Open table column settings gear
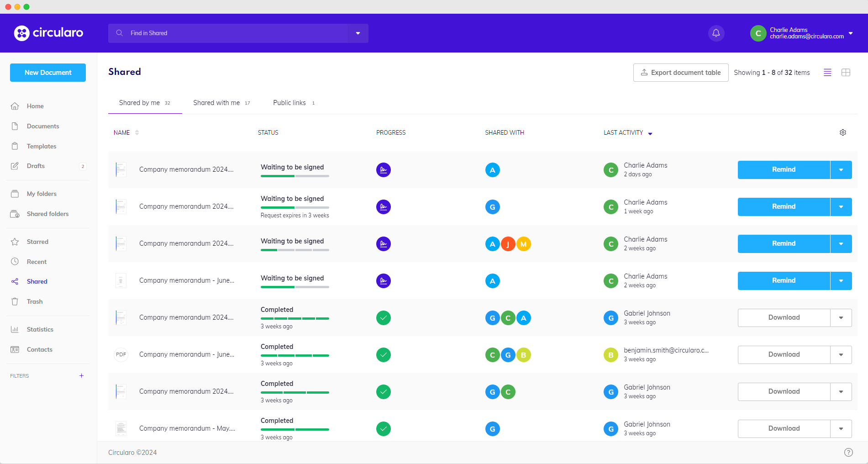Screen dimensions: 868x464 tap(843, 132)
